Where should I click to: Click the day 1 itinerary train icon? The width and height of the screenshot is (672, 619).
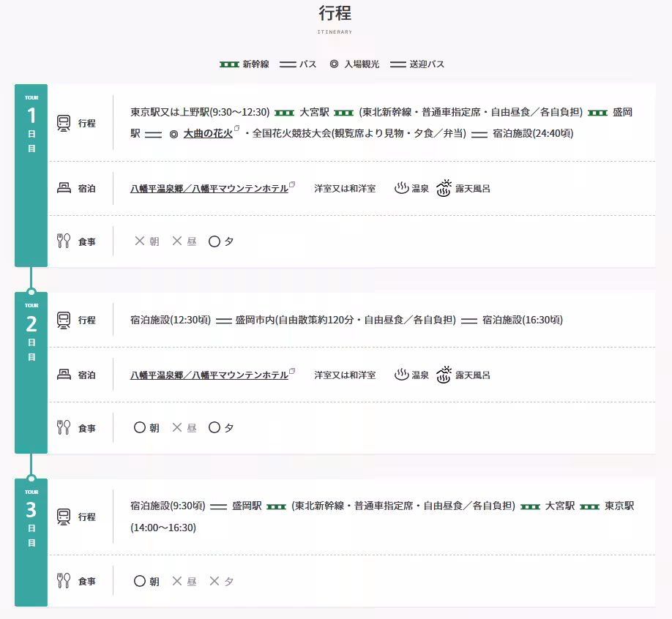pyautogui.click(x=64, y=124)
